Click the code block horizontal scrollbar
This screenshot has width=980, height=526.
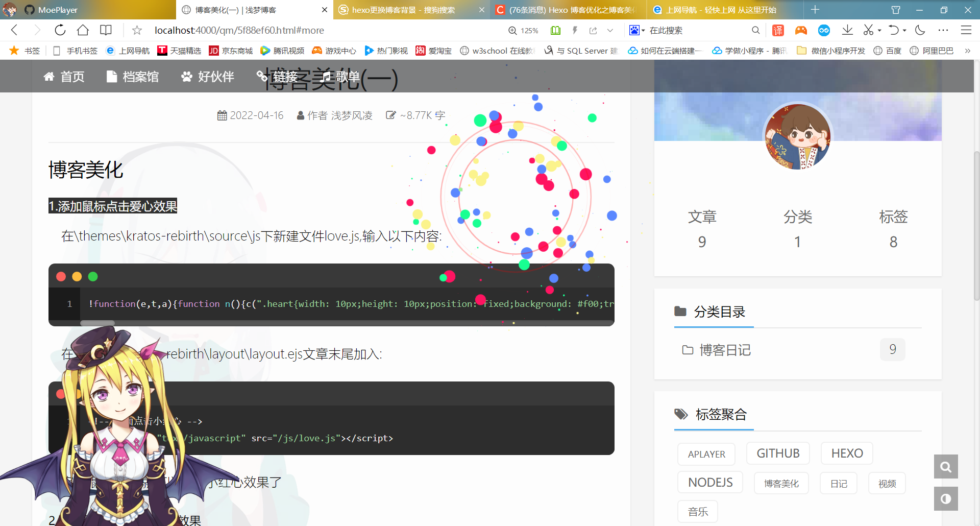coord(97,323)
